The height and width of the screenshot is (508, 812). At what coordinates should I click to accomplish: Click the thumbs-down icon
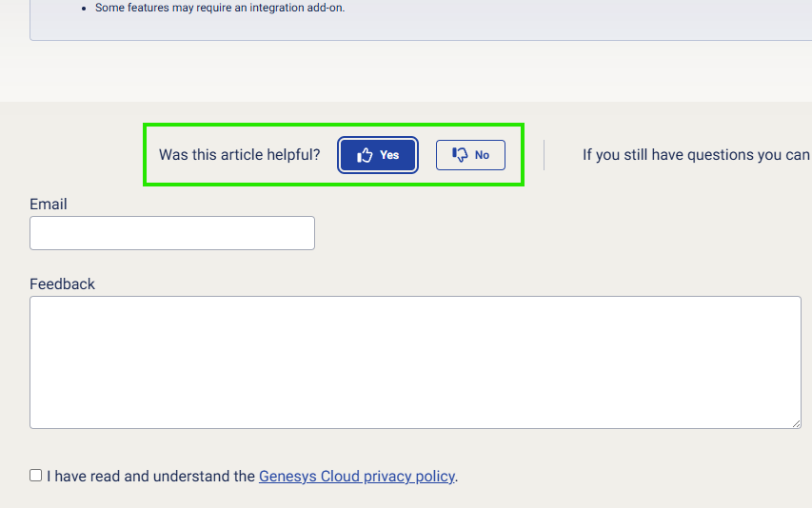coord(461,155)
